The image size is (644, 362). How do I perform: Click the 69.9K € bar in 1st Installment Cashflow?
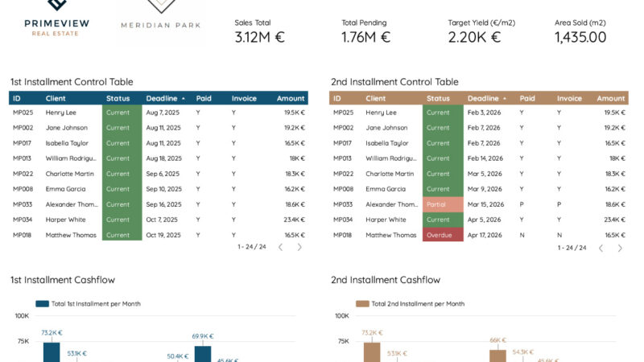(x=203, y=354)
